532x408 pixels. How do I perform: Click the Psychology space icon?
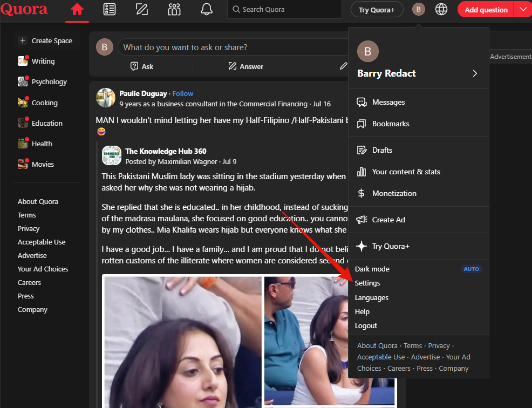(23, 82)
